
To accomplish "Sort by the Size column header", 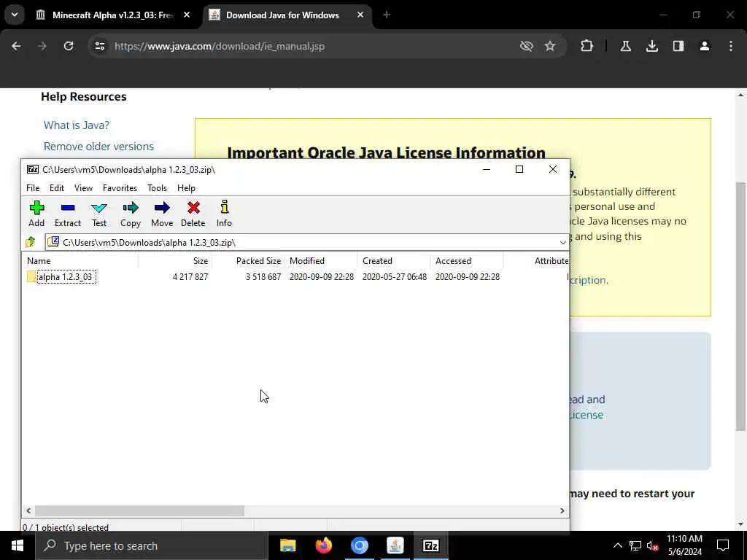I will tap(175, 261).
